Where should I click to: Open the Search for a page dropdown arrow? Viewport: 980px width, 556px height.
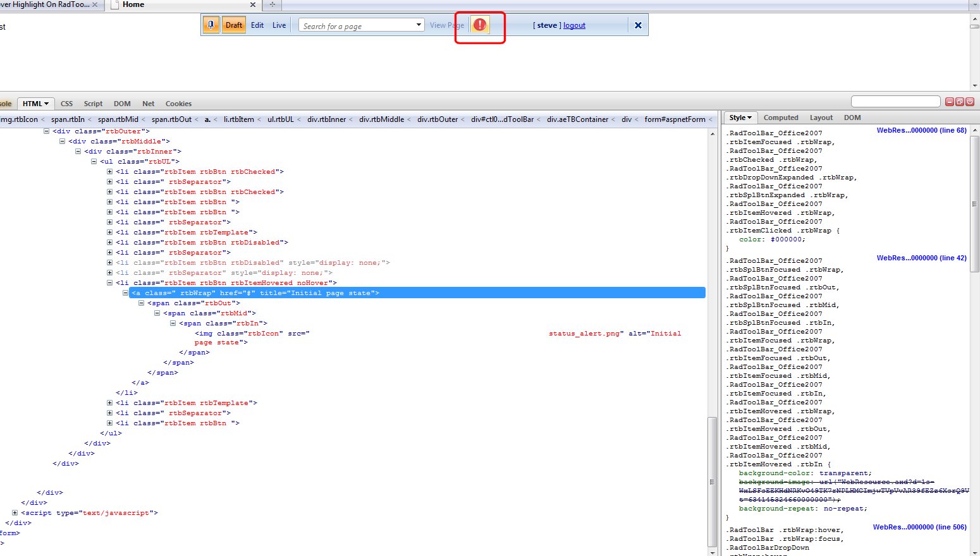[x=419, y=25]
